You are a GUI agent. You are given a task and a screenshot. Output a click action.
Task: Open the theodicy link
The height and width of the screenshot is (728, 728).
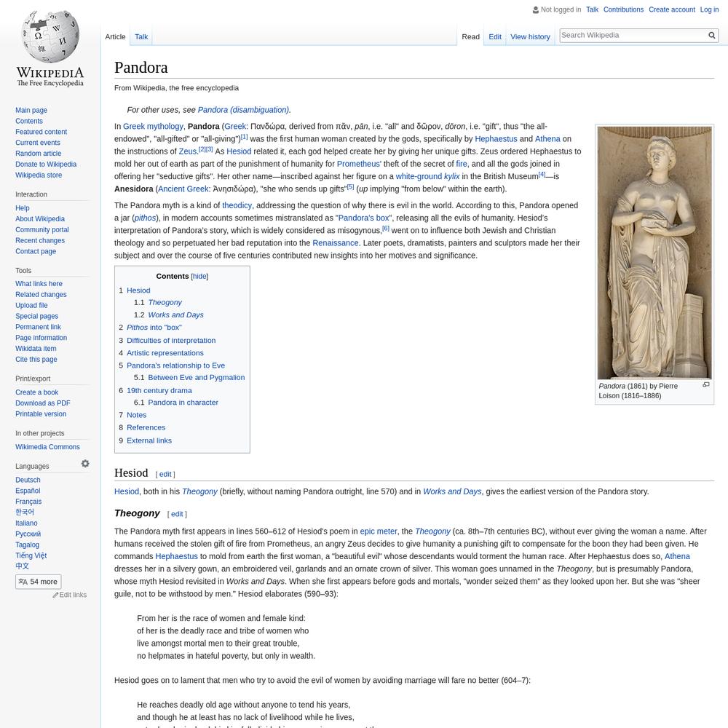237,205
